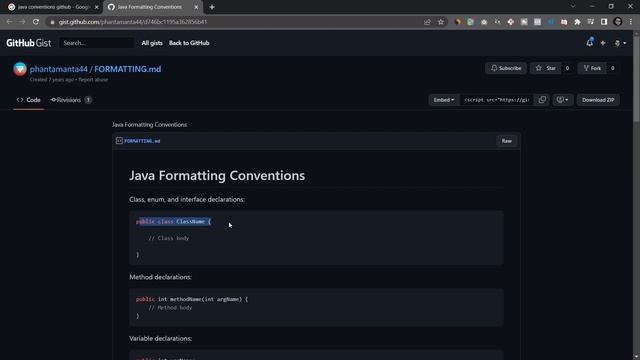Click the green circular extension icon
The width and height of the screenshot is (640, 360).
(x=471, y=22)
